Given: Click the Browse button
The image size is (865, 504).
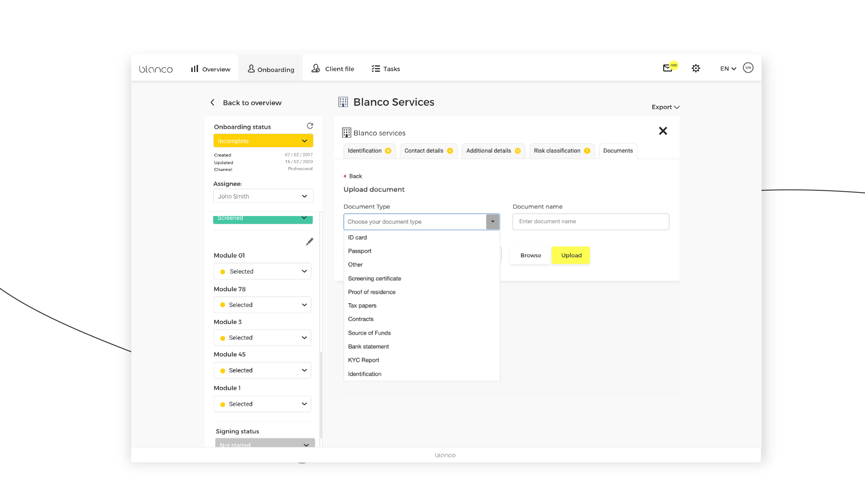Looking at the screenshot, I should click(530, 255).
